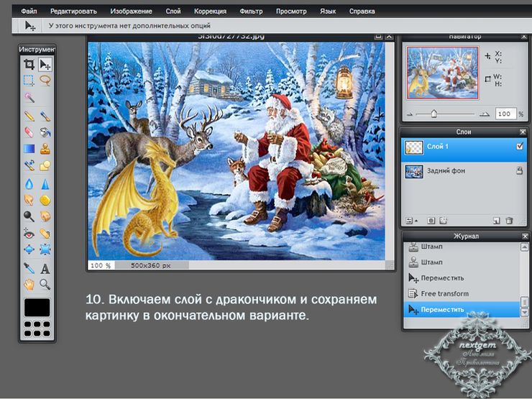Screen dimensions: 532x399
Task: Open the Файл menu
Action: (29, 12)
